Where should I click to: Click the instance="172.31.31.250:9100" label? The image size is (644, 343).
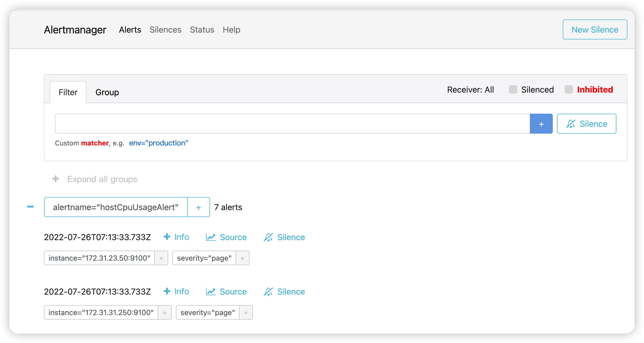click(101, 312)
